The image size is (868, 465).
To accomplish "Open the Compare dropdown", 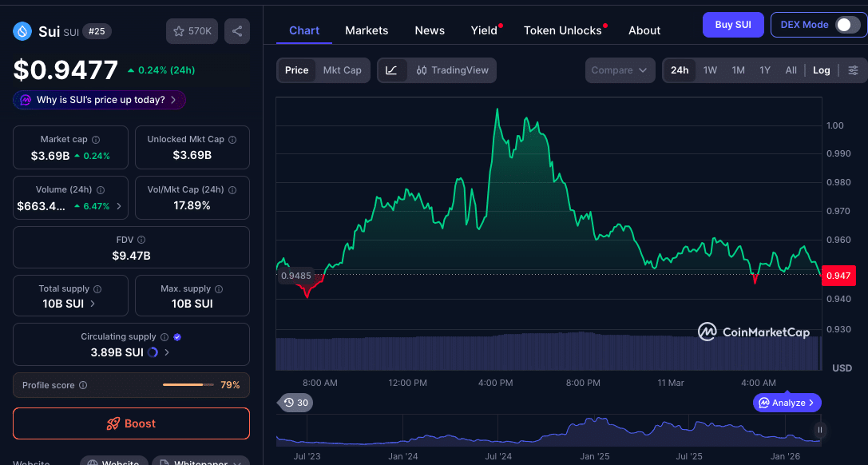I will click(620, 70).
